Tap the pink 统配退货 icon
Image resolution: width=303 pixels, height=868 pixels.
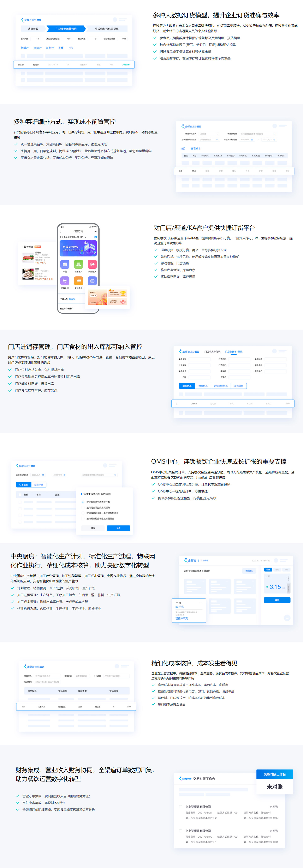(92, 264)
